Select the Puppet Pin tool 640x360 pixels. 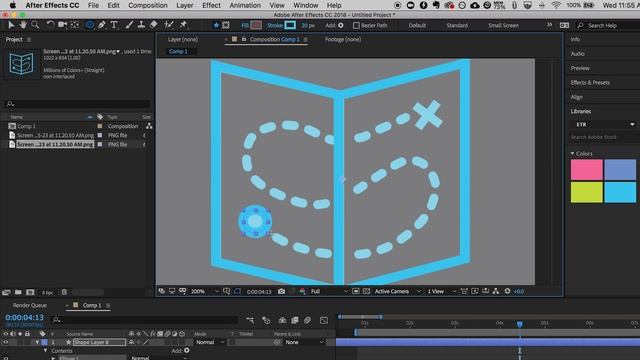[x=183, y=25]
